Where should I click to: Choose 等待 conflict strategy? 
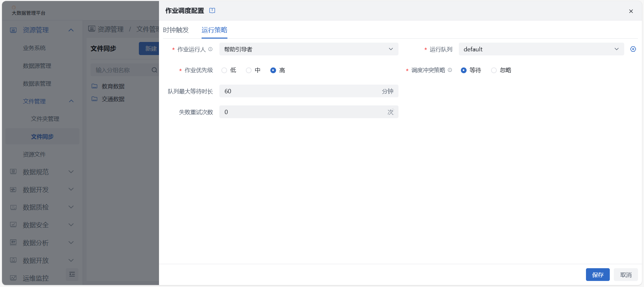click(464, 70)
